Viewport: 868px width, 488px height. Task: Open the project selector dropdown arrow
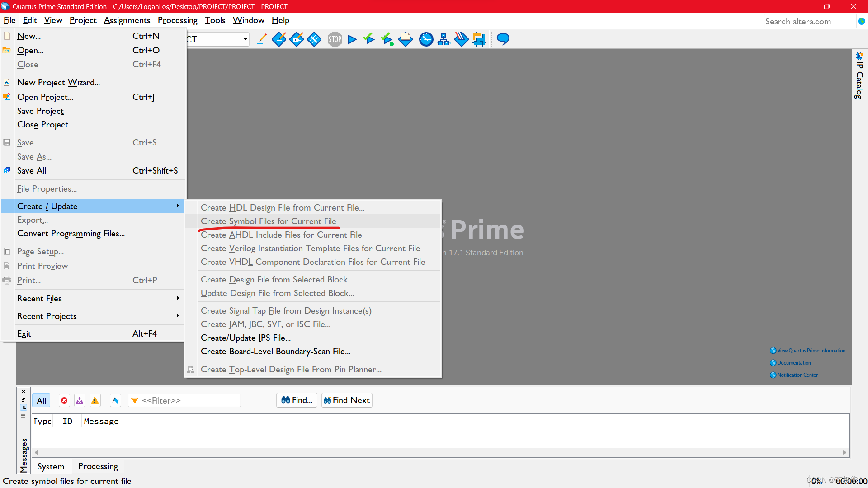245,39
